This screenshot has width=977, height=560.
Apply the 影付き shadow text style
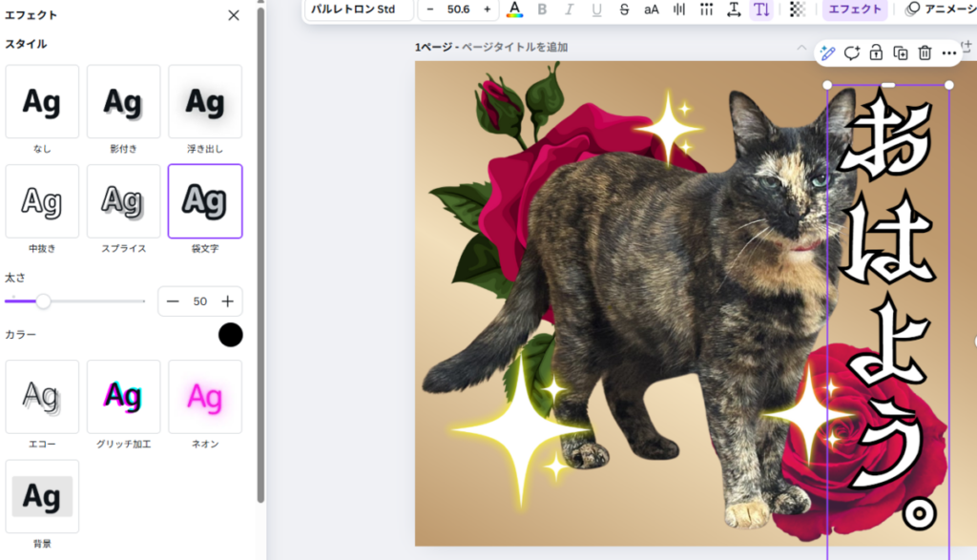coord(123,102)
